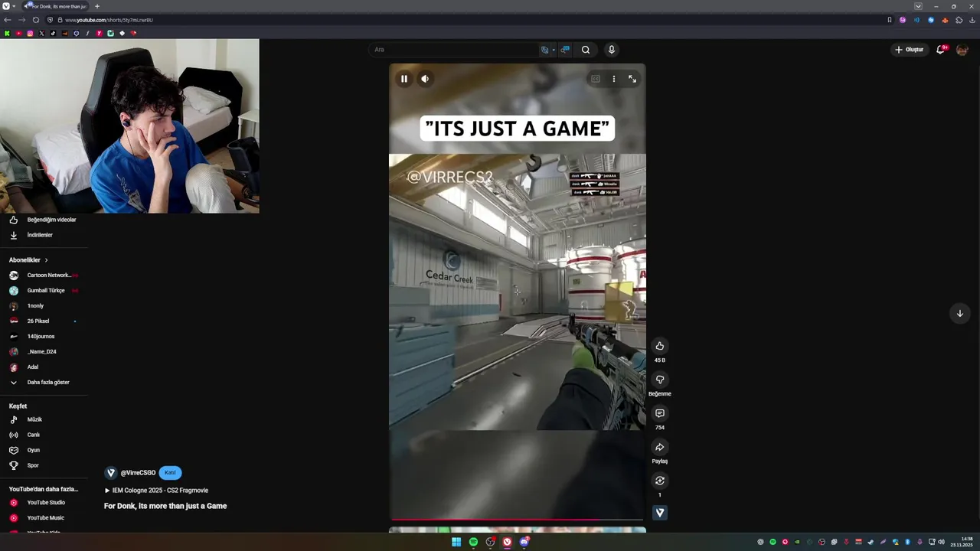Share the Short via Paylaş
The height and width of the screenshot is (551, 980).
coord(659,447)
